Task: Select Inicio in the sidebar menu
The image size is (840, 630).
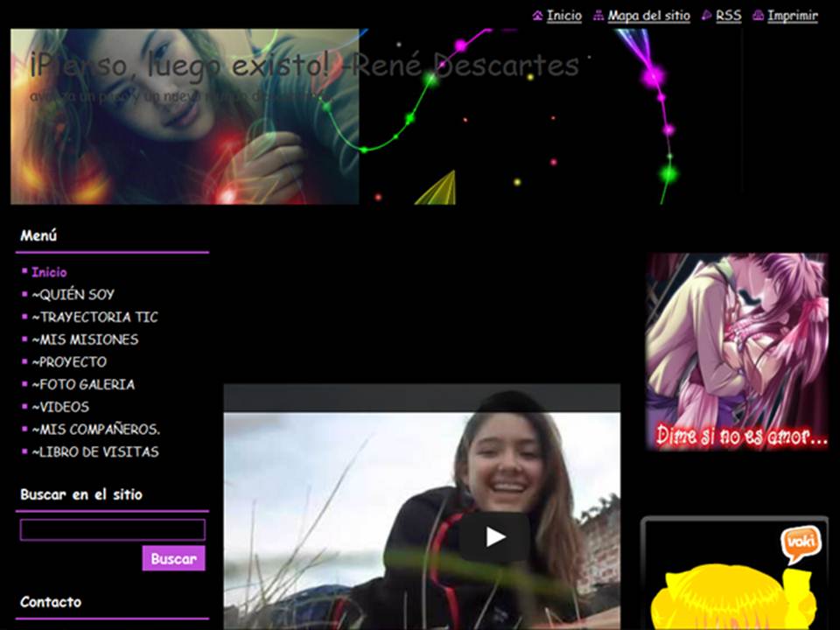Action: pyautogui.click(x=49, y=272)
